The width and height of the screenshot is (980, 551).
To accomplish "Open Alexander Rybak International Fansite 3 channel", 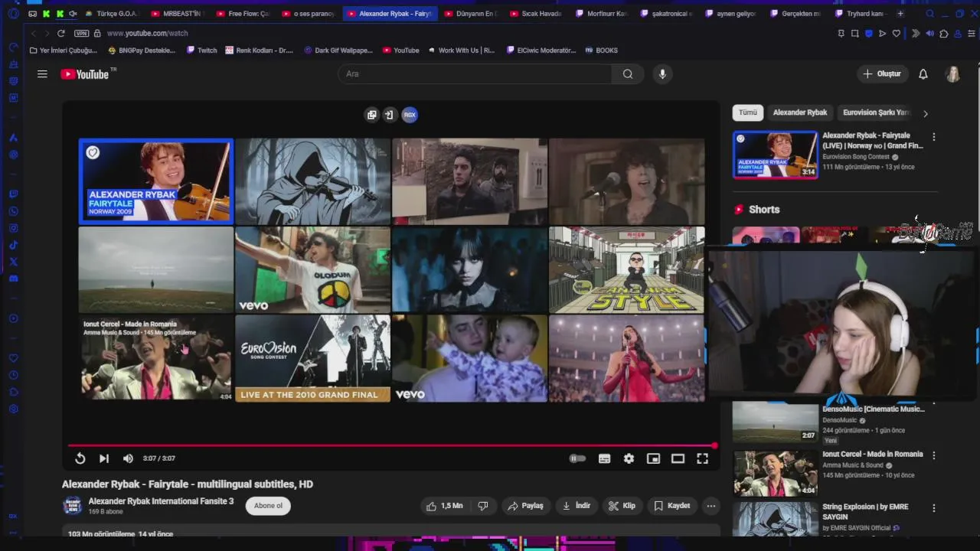I will (161, 501).
